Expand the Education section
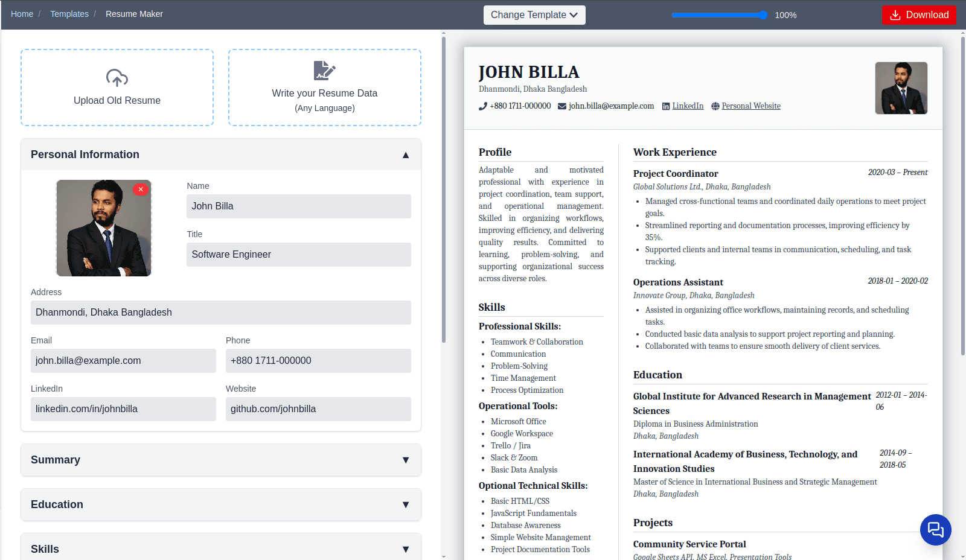The height and width of the screenshot is (560, 966). click(405, 504)
